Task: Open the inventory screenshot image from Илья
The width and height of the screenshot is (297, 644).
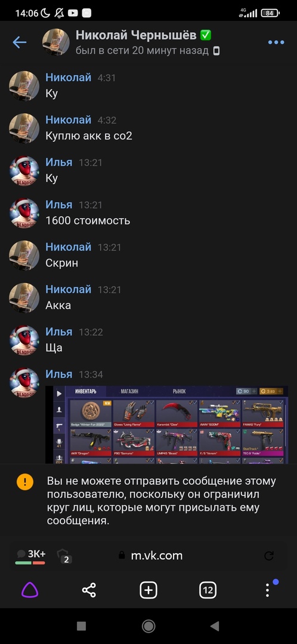Action: tap(166, 425)
